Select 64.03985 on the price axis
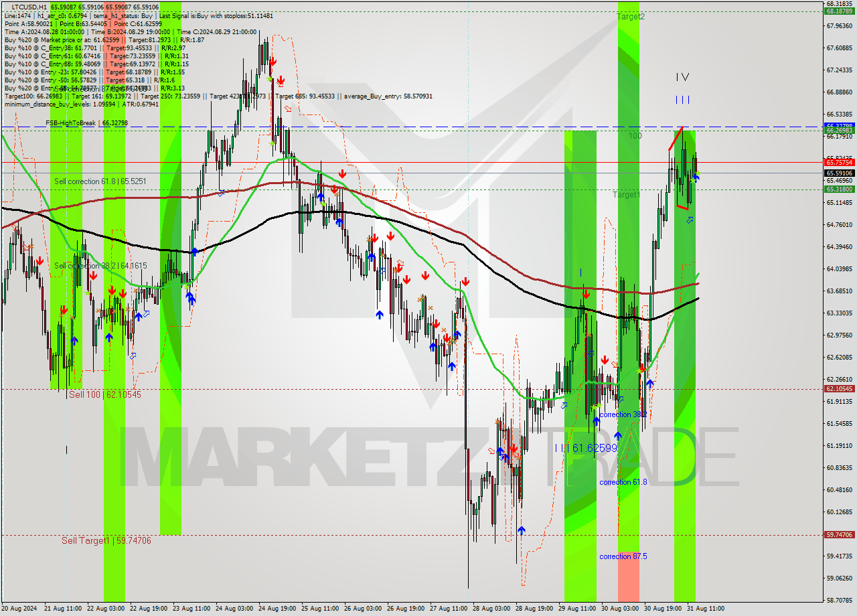 [x=839, y=269]
